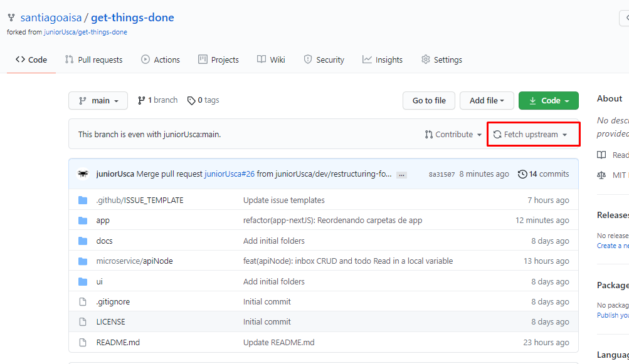Click the folder icon for microservice/apiNode
629x364 pixels.
83,261
